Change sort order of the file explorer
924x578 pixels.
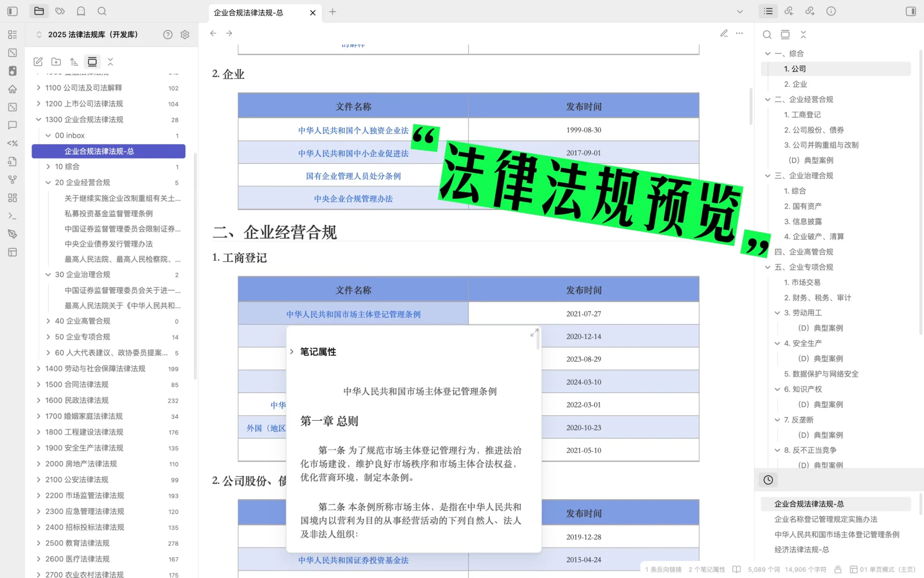(74, 61)
